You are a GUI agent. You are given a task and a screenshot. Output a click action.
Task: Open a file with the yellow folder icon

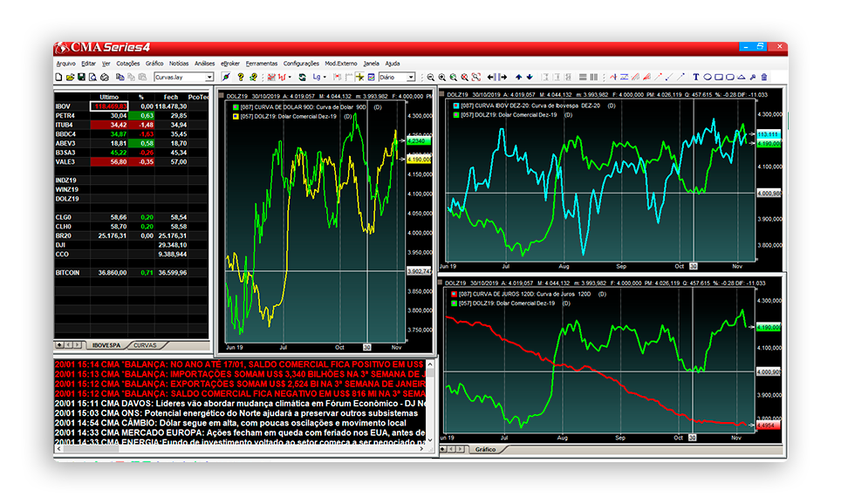click(x=70, y=78)
